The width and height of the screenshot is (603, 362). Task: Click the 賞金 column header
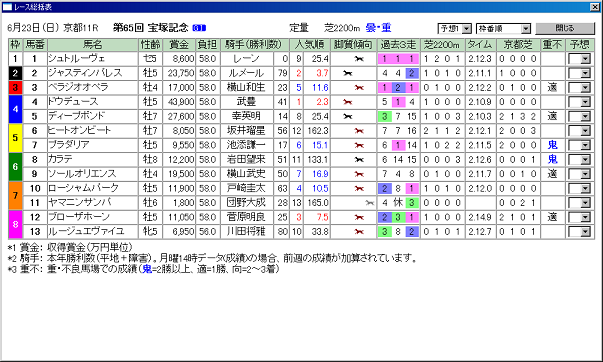click(179, 45)
